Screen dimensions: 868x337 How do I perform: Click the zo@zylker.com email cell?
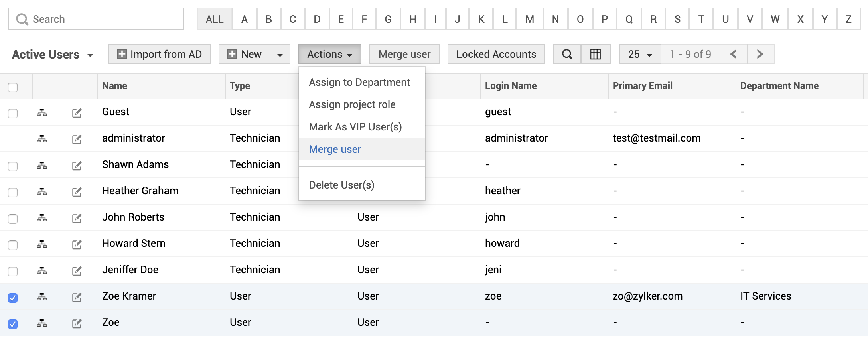click(647, 296)
